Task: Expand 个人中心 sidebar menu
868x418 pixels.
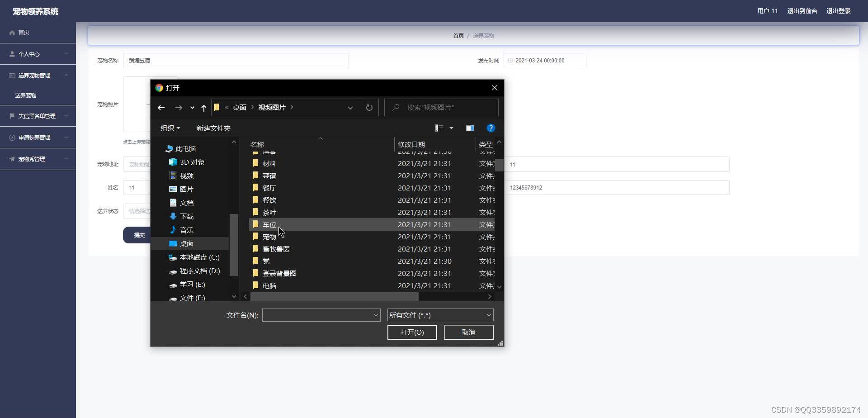Action: [x=38, y=54]
